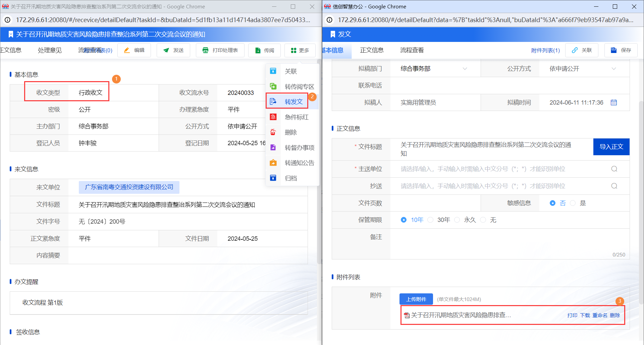Open the 附件列表(1) link
Screen dimensions: 644x345
(545, 50)
